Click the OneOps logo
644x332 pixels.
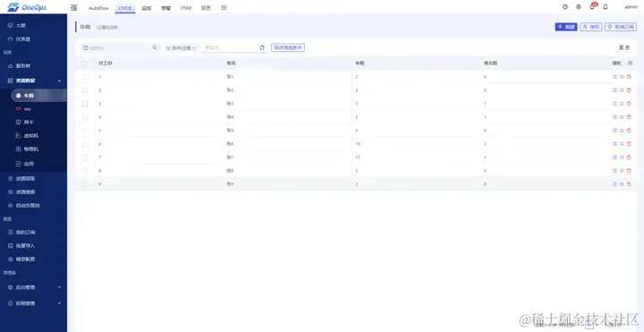27,7
